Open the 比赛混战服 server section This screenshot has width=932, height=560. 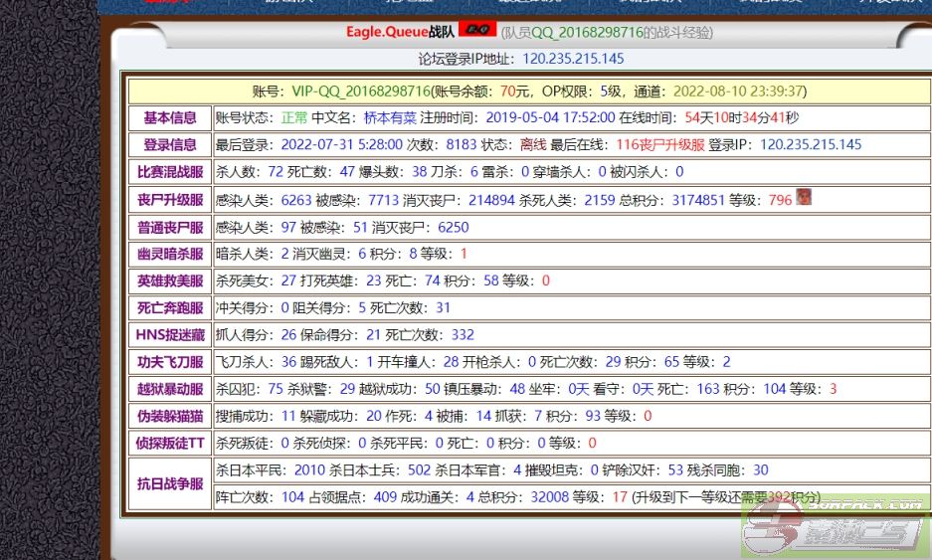[x=170, y=171]
